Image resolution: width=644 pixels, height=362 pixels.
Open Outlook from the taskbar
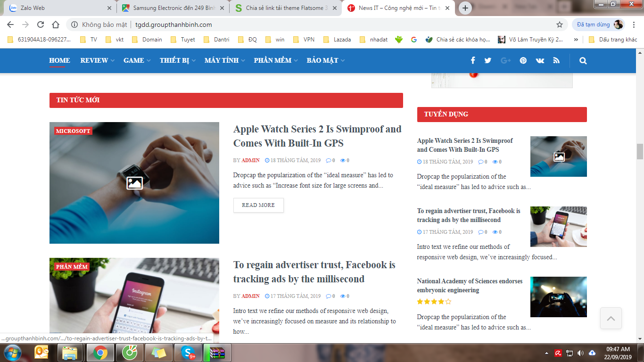[x=41, y=353]
